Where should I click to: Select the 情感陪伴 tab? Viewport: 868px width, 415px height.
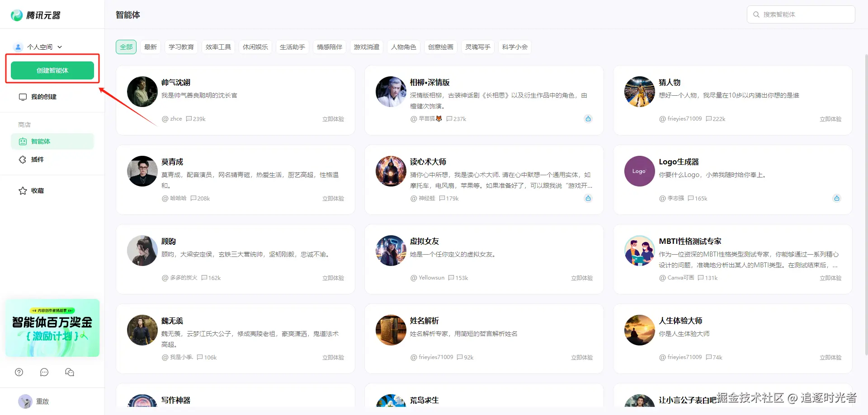pyautogui.click(x=330, y=47)
